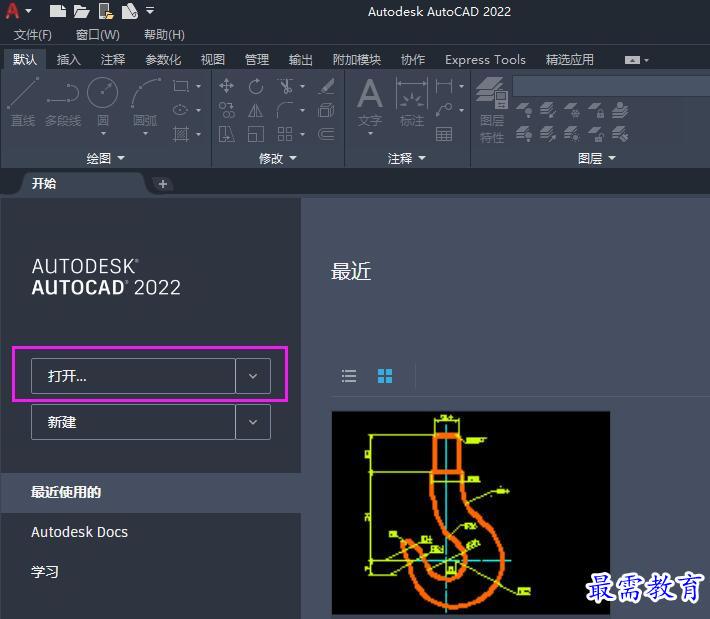Switch to the 精选应用 ribbon tab
710x619 pixels.
click(x=570, y=59)
